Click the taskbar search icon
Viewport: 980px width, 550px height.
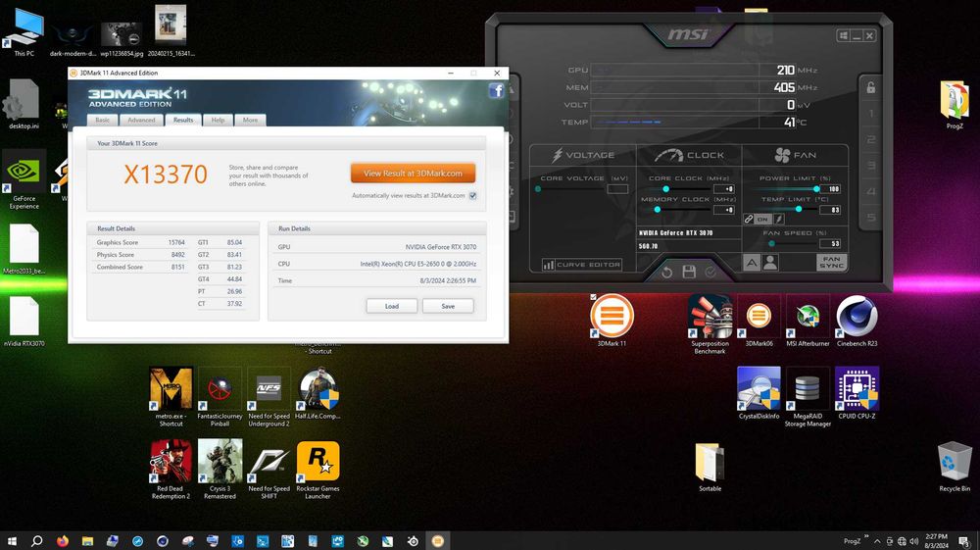[x=37, y=541]
